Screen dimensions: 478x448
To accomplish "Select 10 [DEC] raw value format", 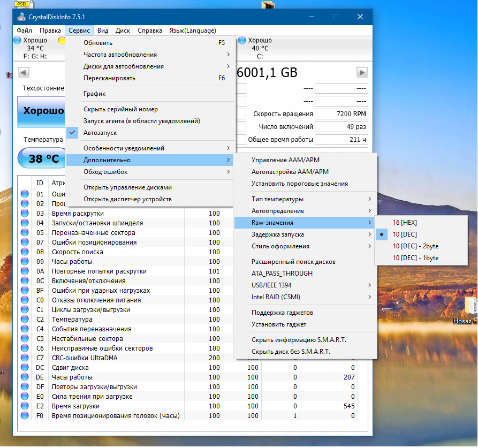I will point(421,234).
